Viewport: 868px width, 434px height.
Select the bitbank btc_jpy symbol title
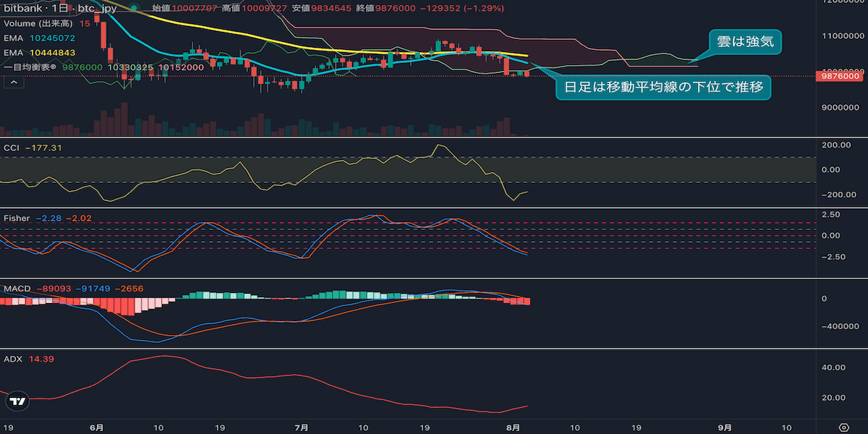pos(61,8)
